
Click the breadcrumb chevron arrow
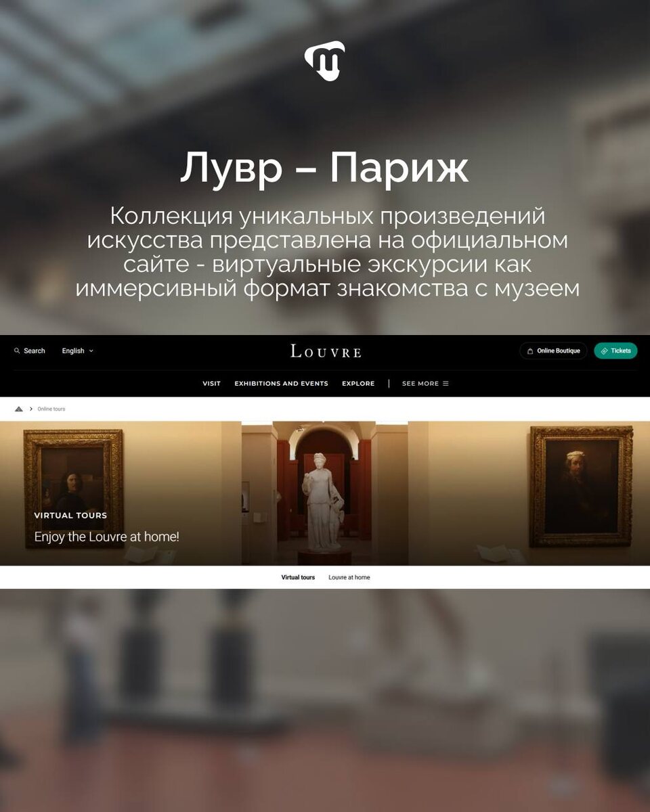point(30,409)
